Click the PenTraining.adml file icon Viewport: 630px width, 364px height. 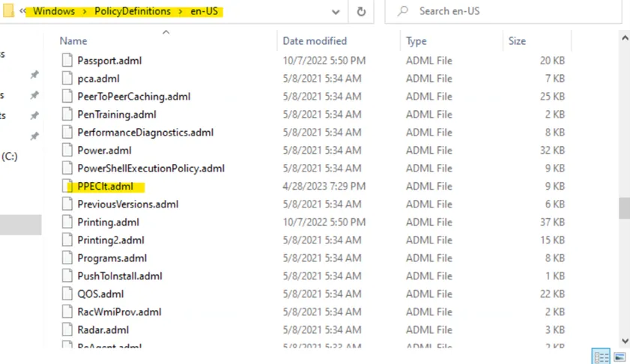[67, 115]
